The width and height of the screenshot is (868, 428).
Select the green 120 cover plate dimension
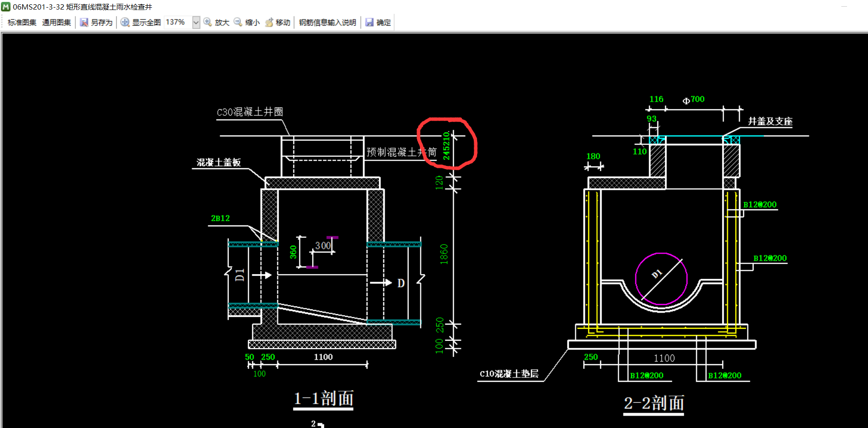click(x=439, y=183)
